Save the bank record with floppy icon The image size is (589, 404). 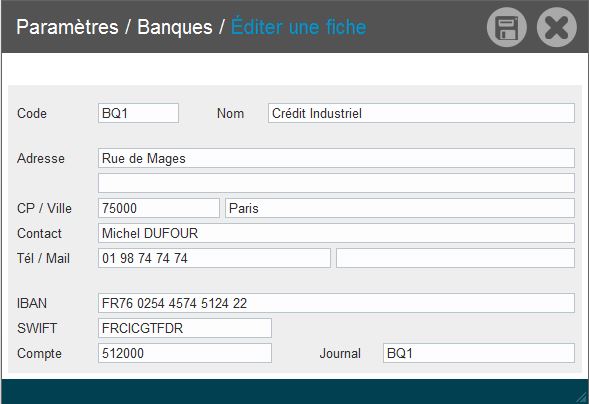507,27
